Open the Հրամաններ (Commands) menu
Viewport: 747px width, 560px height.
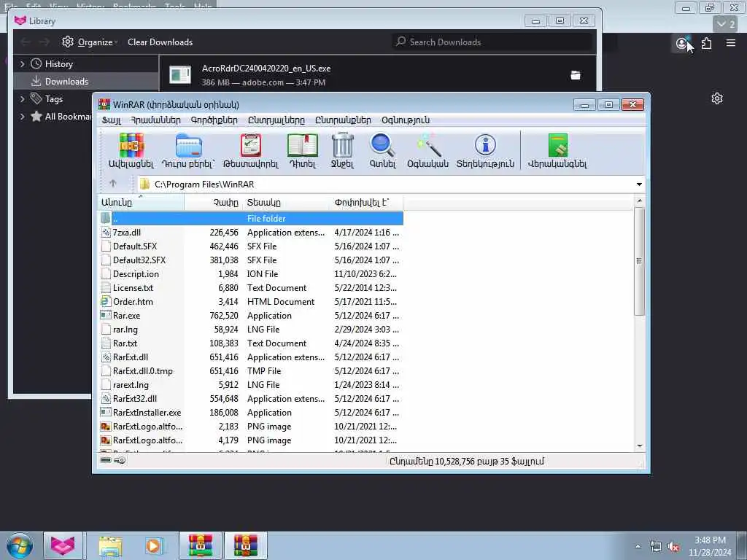coord(156,120)
